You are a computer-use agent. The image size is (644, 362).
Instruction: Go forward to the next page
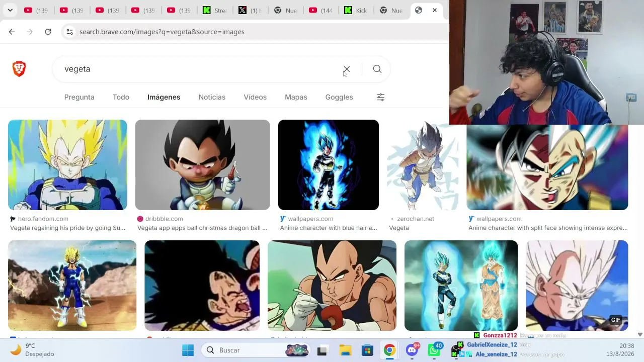click(30, 32)
